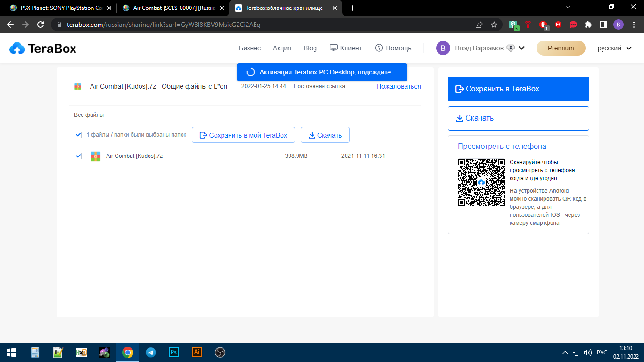Click the small Скачать button above file list

click(325, 135)
